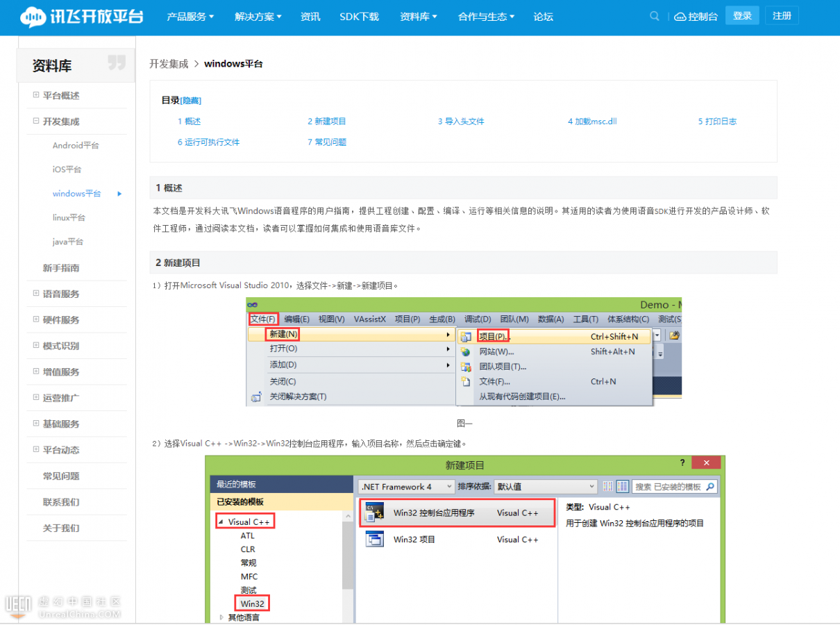Click the 隐藏 link to hide contents
Viewport: 840px width, 625px height.
point(191,101)
